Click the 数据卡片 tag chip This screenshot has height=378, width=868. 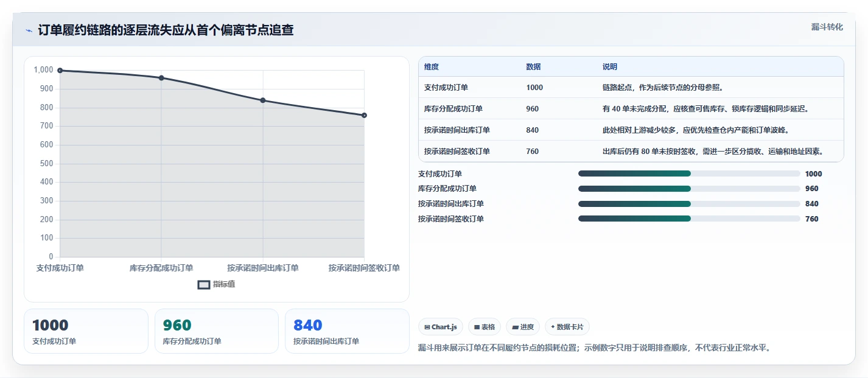click(567, 327)
